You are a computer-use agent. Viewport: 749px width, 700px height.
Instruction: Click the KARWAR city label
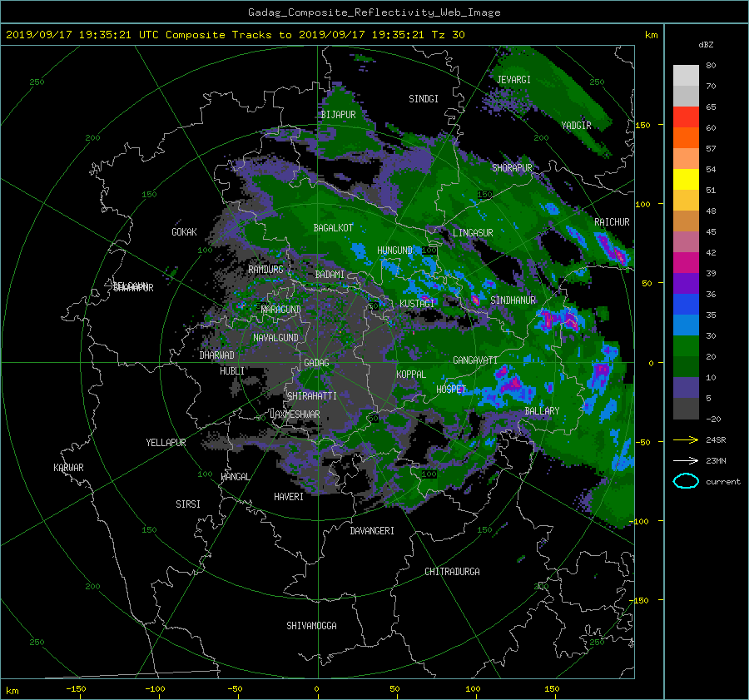pos(68,468)
